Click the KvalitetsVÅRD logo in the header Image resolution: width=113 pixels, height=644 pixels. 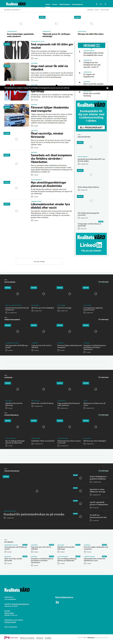16,4
